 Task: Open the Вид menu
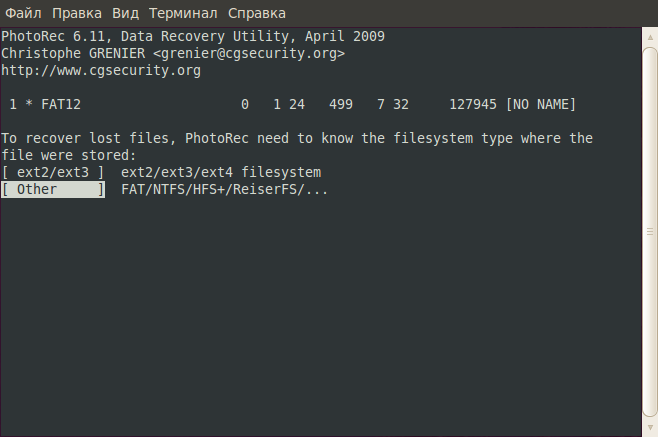125,13
